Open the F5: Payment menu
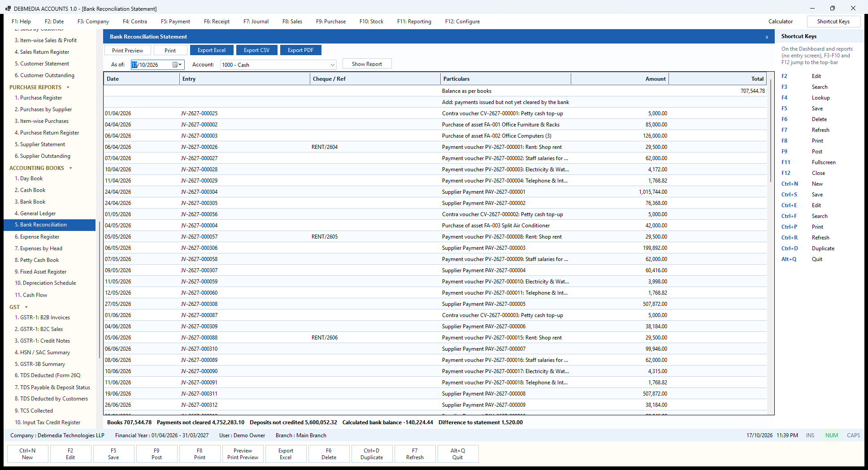Screen dimensions: 868x470 coord(175,22)
